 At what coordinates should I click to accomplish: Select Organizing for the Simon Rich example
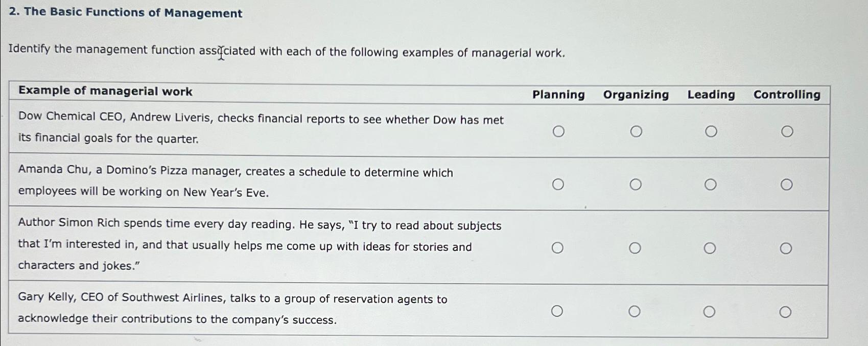636,247
